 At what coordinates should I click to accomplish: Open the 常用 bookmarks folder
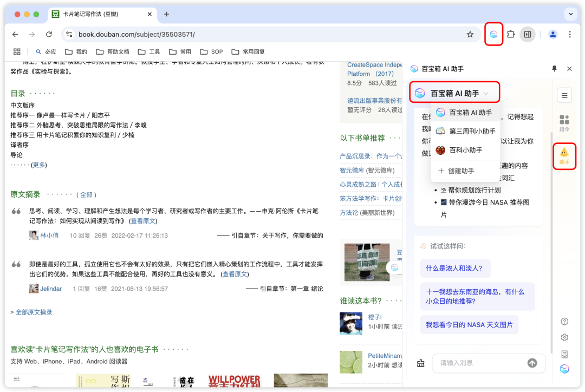180,51
